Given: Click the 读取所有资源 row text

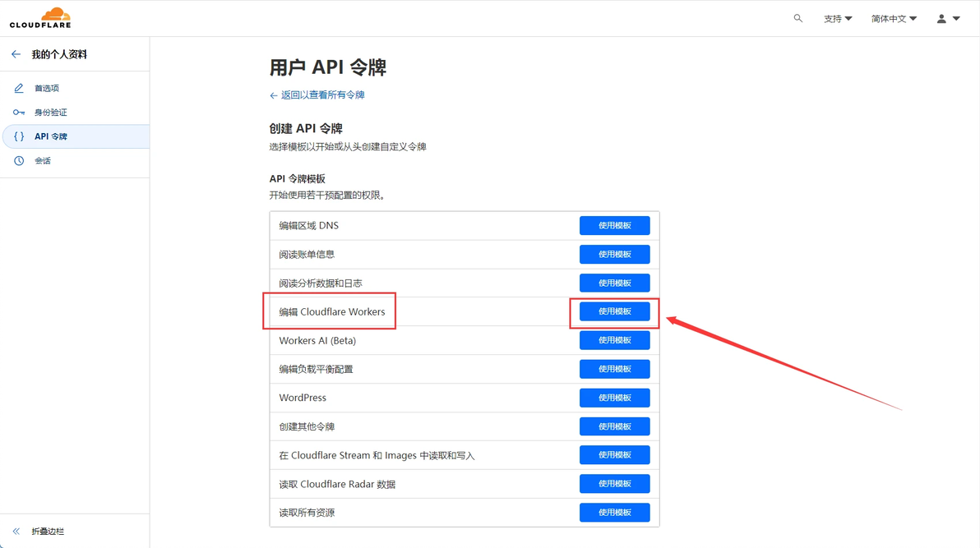Looking at the screenshot, I should tap(307, 513).
